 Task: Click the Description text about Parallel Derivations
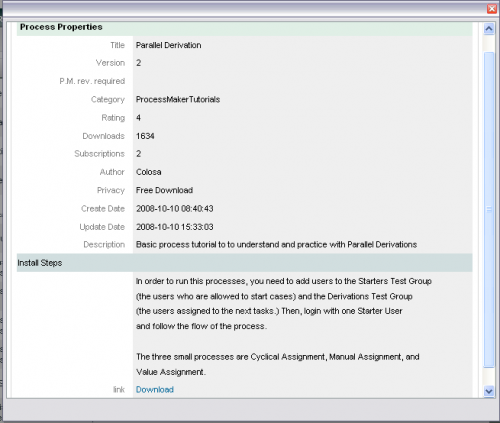[276, 245]
